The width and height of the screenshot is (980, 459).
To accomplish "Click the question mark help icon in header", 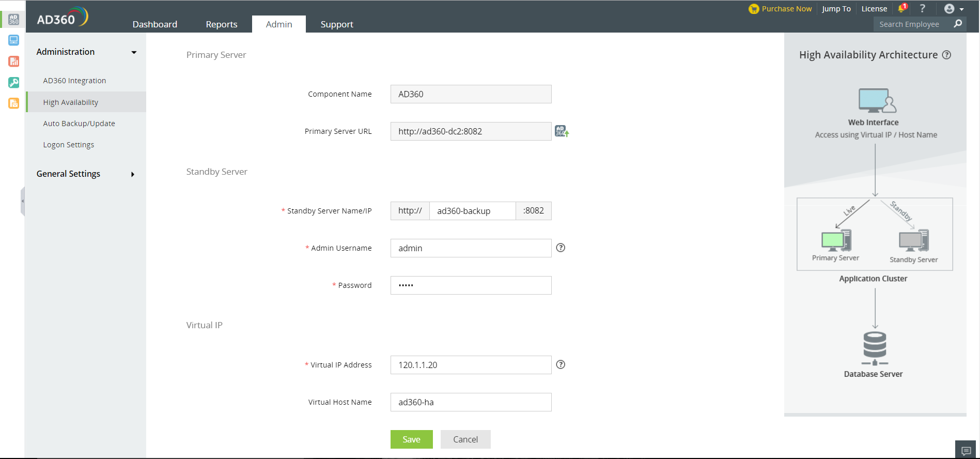I will click(x=923, y=8).
